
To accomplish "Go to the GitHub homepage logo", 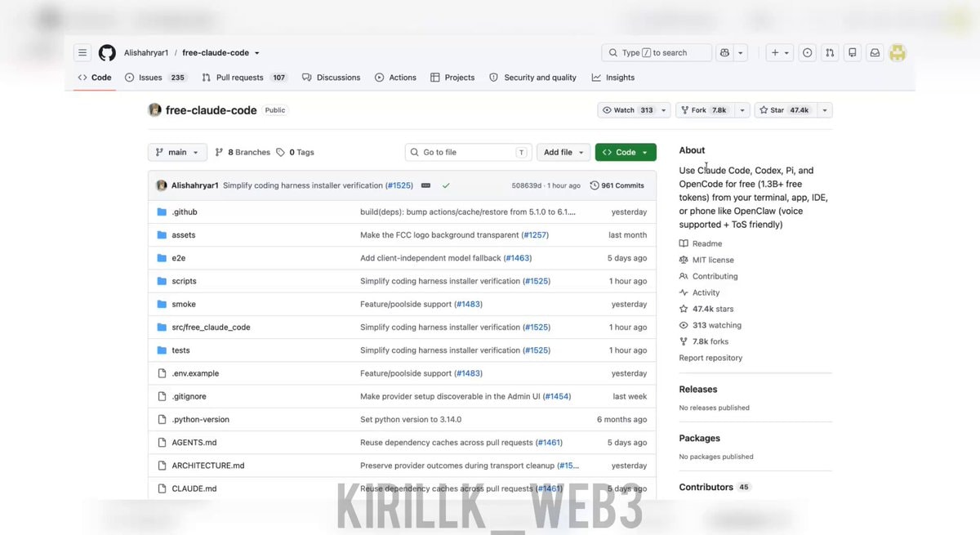I will click(x=107, y=53).
